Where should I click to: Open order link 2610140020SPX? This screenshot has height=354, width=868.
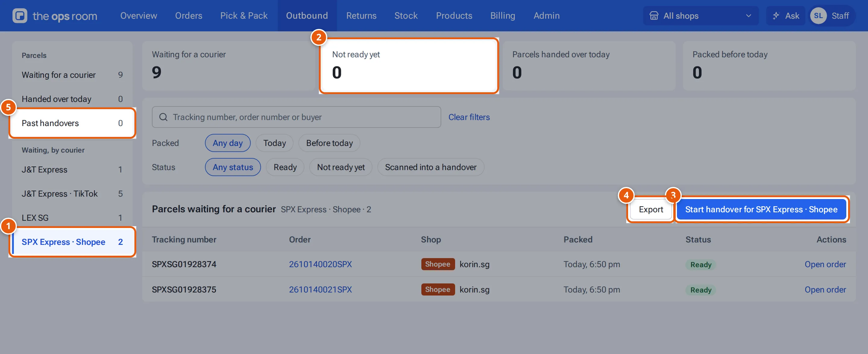(320, 264)
